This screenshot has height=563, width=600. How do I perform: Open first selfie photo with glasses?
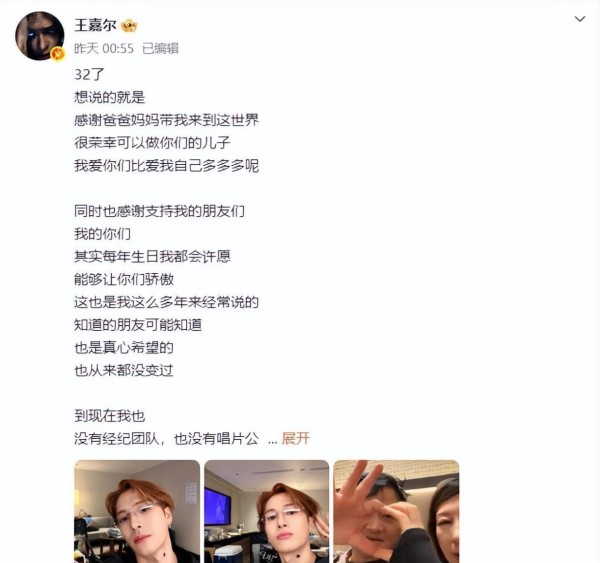coord(137,511)
